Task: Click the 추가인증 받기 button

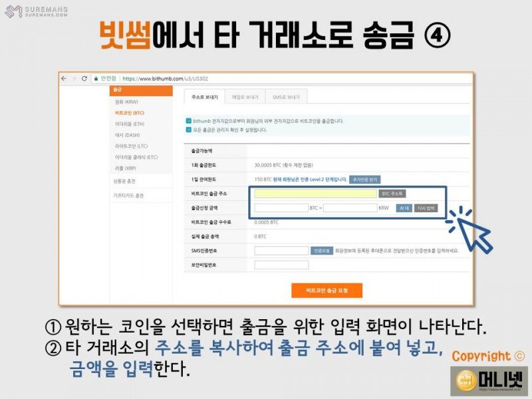Action: click(364, 180)
